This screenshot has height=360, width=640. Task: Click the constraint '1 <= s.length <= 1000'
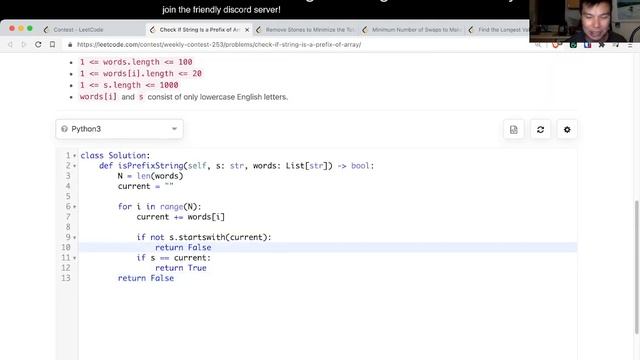pos(129,85)
